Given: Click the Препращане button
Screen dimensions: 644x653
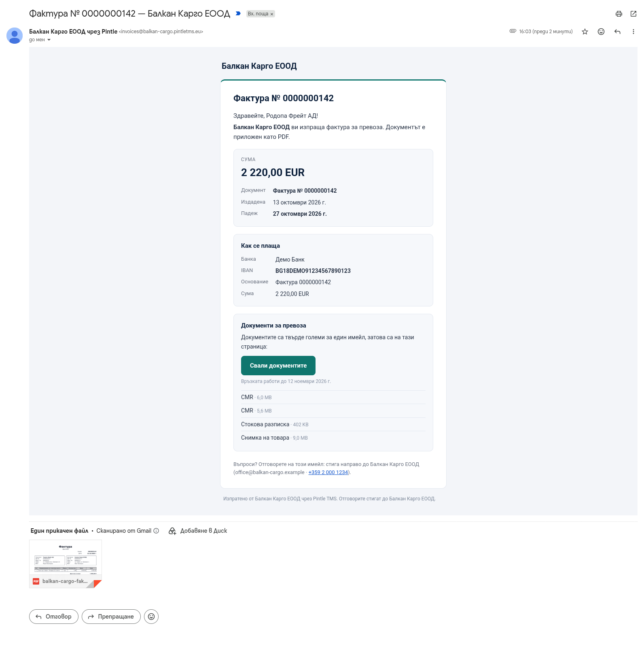Looking at the screenshot, I should [111, 617].
